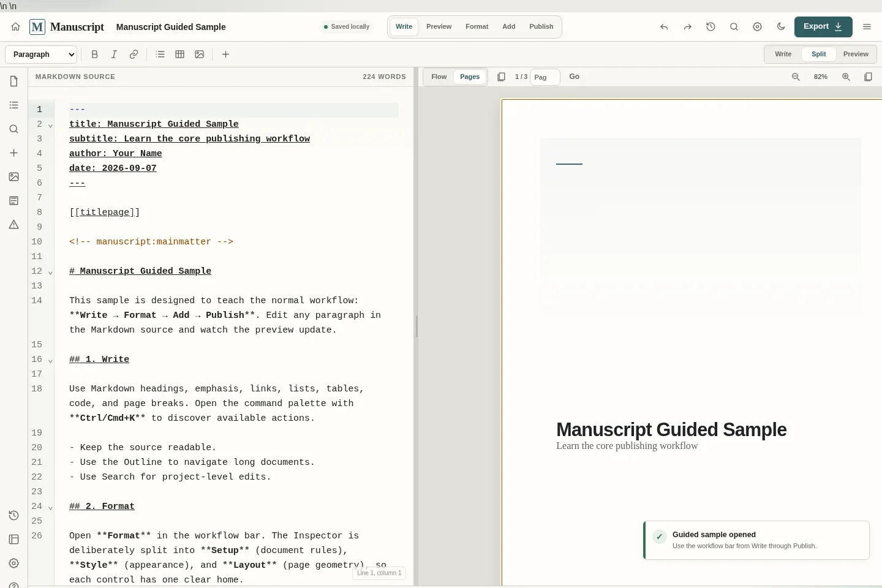Click the Line 1, column 1 indicator

[379, 573]
